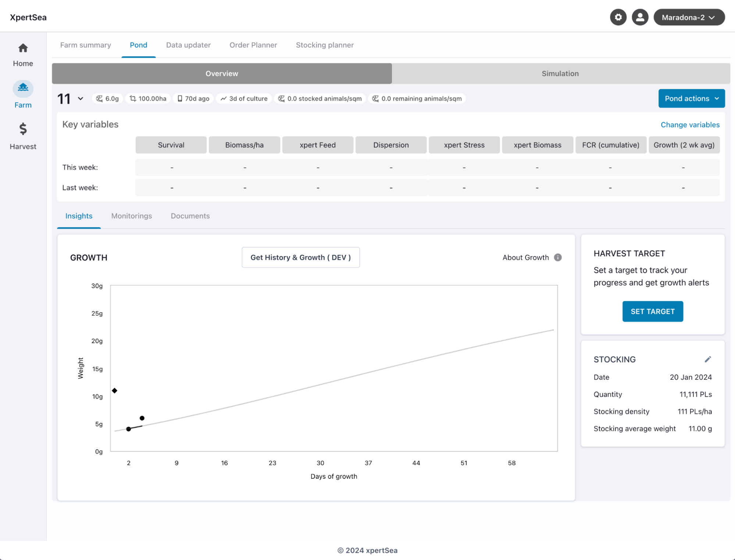The width and height of the screenshot is (735, 560).
Task: Select the Overview view toggle
Action: pyautogui.click(x=222, y=74)
